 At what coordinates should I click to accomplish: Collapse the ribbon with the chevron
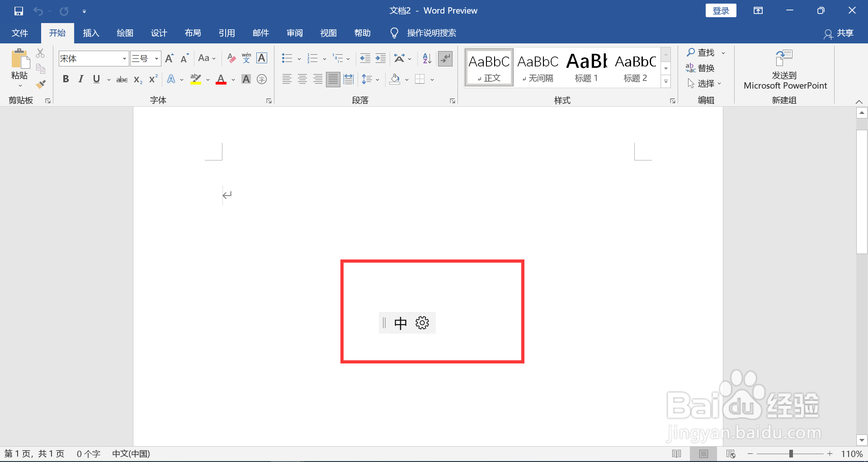pos(859,101)
